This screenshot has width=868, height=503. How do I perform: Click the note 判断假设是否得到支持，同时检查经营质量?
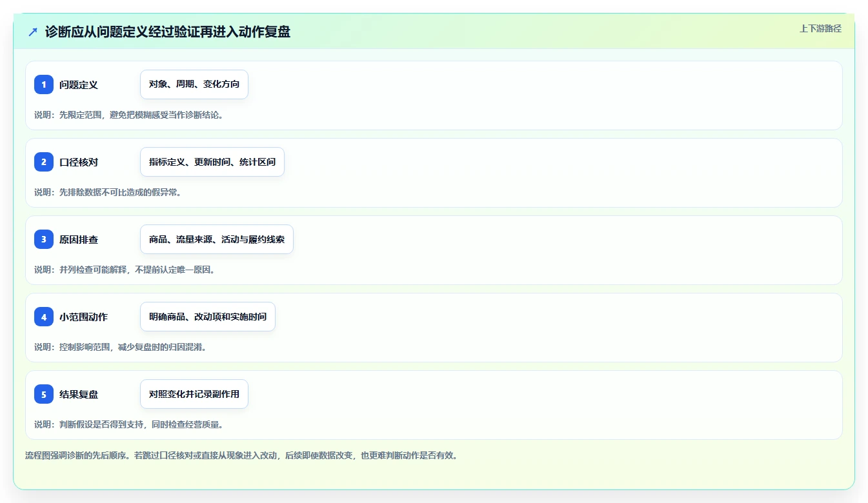pos(129,424)
